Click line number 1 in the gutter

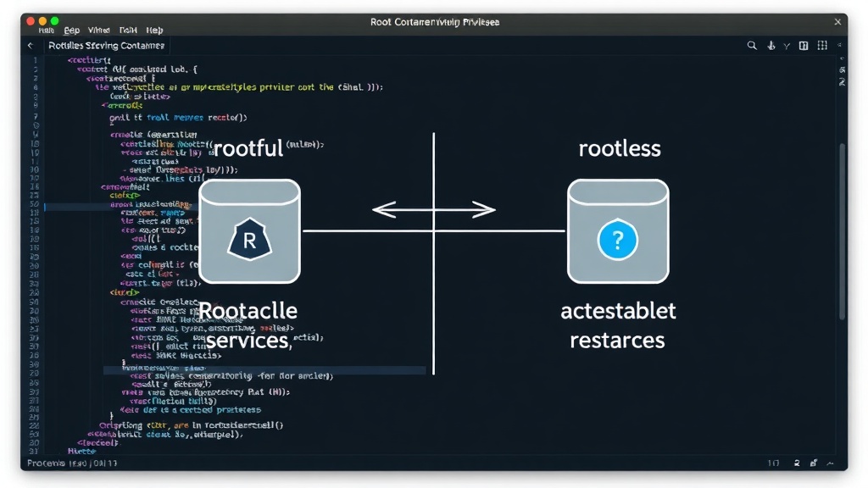click(36, 60)
